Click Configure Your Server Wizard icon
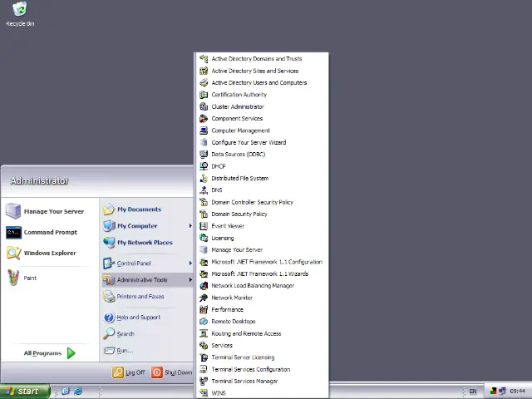 [x=204, y=142]
